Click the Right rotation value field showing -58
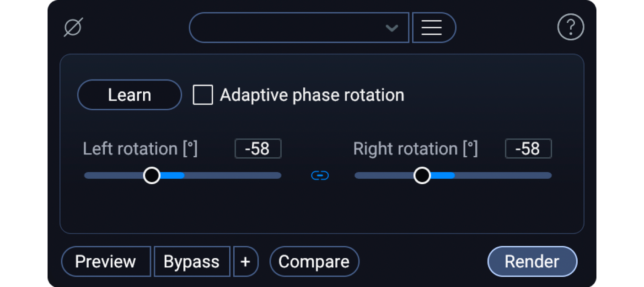This screenshot has width=644, height=287. [528, 149]
